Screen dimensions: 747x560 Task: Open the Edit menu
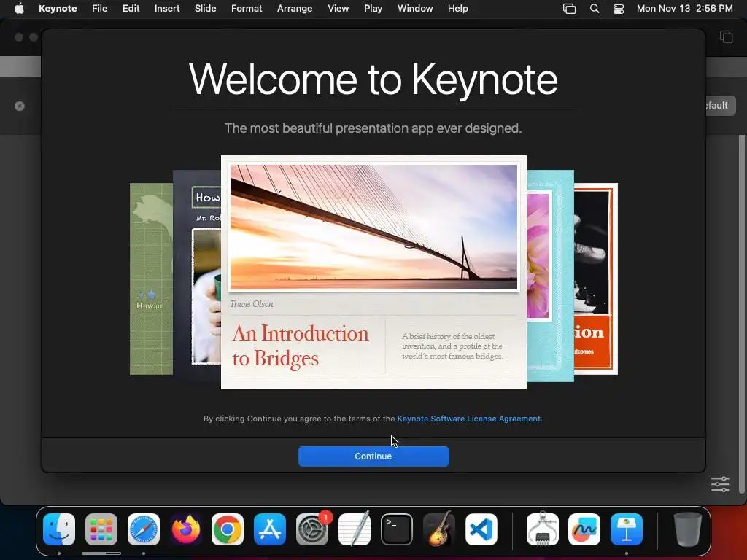[131, 9]
